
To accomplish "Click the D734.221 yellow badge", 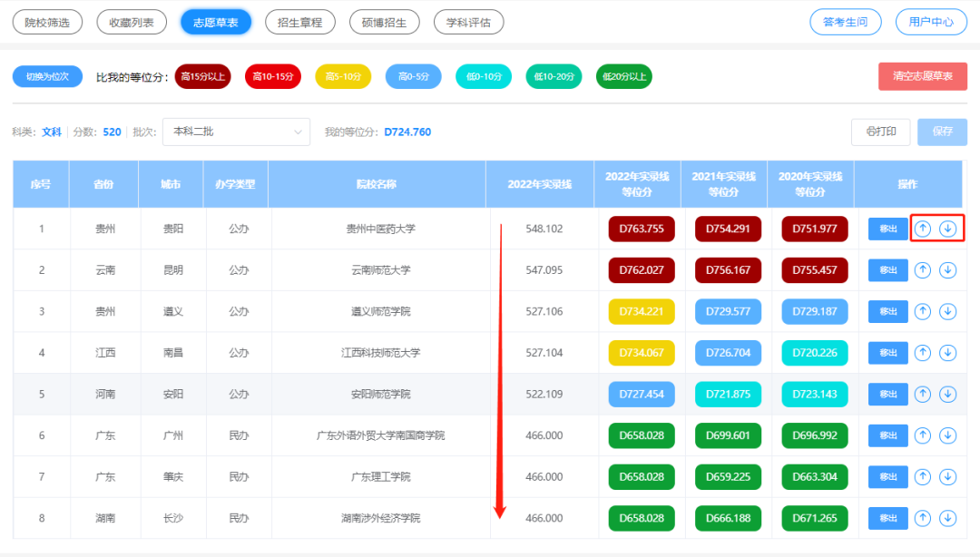I will [x=642, y=311].
